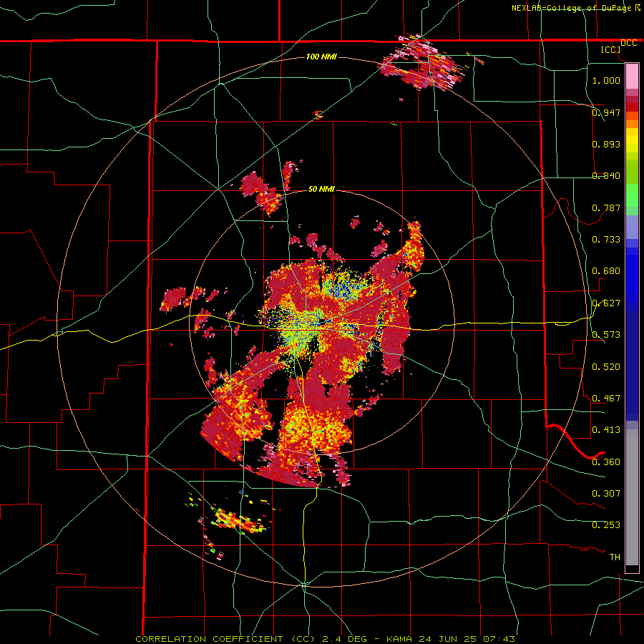Screen dimensions: 644x644
Task: Select legend value 1.000
Action: [606, 80]
